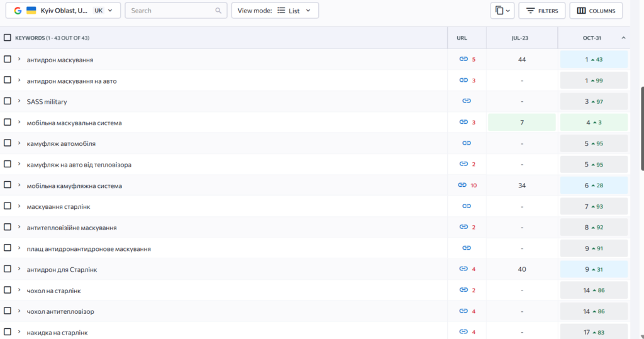644x339 pixels.
Task: Open the FILTERS panel
Action: (541, 11)
